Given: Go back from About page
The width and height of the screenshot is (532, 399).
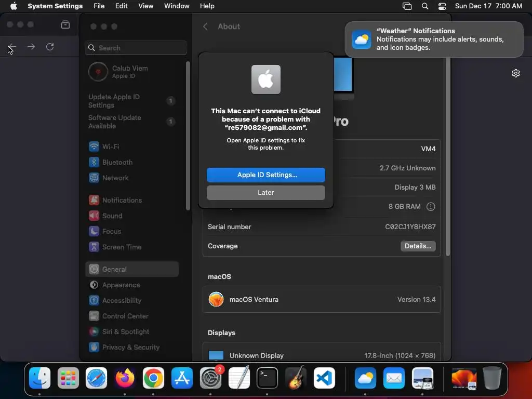Looking at the screenshot, I should [x=205, y=26].
